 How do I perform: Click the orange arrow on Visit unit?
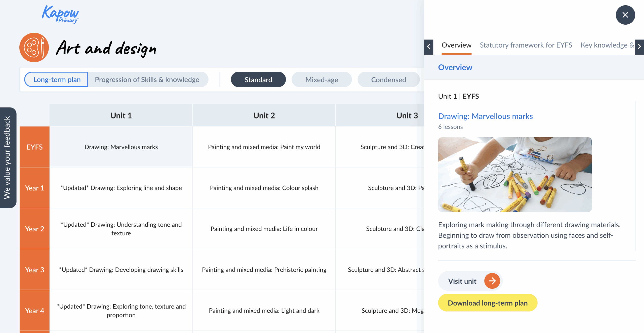pyautogui.click(x=492, y=281)
